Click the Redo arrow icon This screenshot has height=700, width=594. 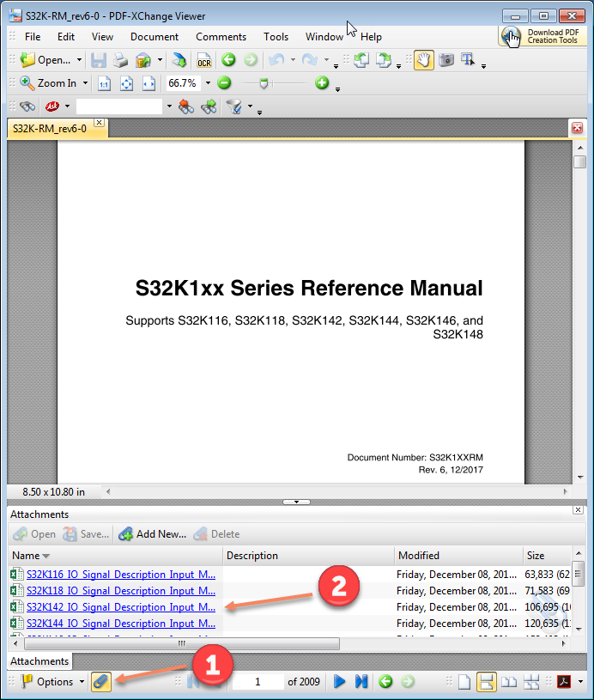pyautogui.click(x=310, y=59)
